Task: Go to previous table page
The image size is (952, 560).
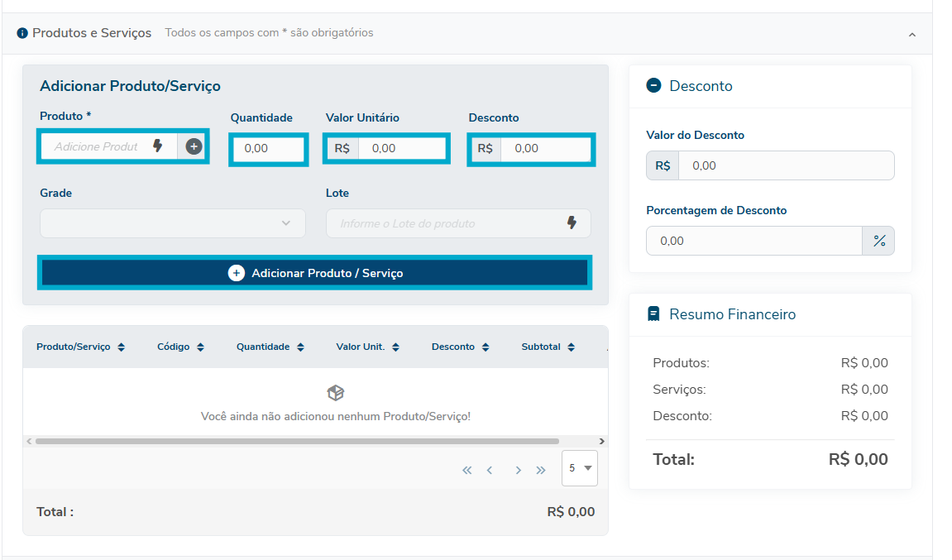Action: (x=490, y=470)
